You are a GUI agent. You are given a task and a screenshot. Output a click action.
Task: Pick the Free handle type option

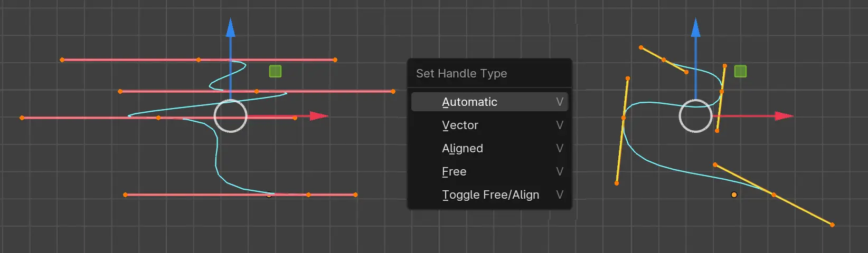(454, 171)
